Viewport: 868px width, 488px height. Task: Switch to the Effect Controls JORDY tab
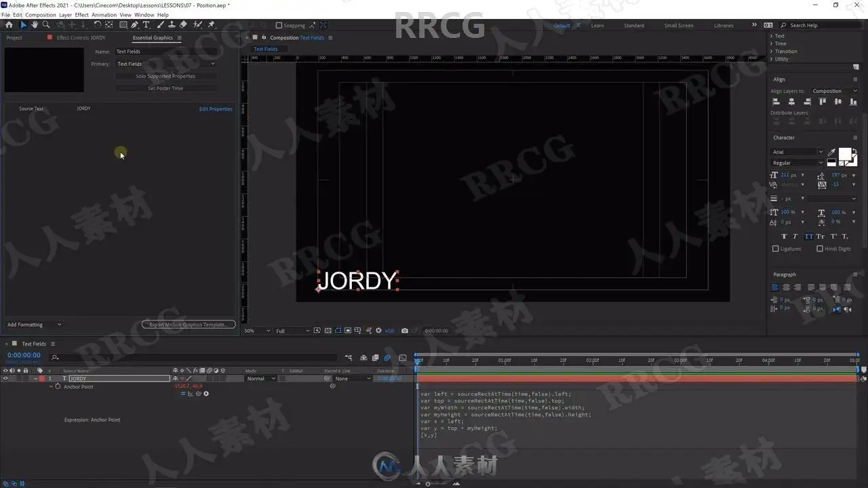81,38
